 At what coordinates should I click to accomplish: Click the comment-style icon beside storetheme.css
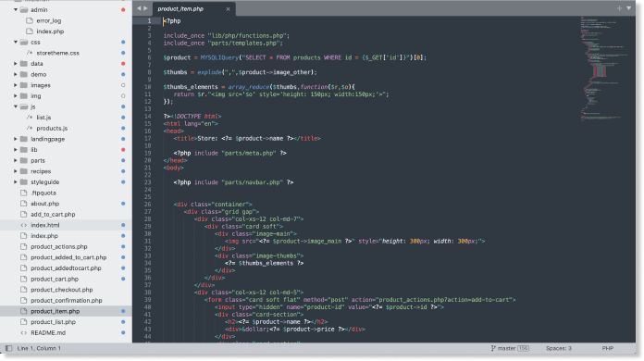(30, 53)
